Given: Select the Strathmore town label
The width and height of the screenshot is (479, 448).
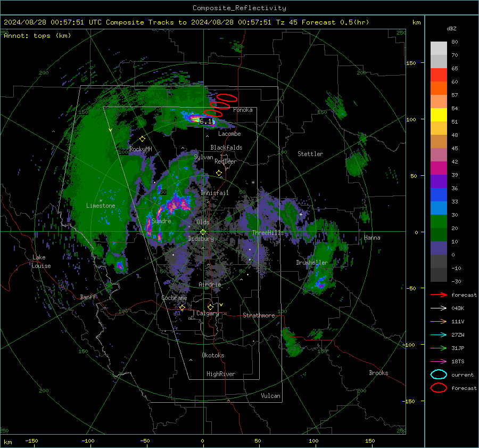Looking at the screenshot, I should point(259,315).
